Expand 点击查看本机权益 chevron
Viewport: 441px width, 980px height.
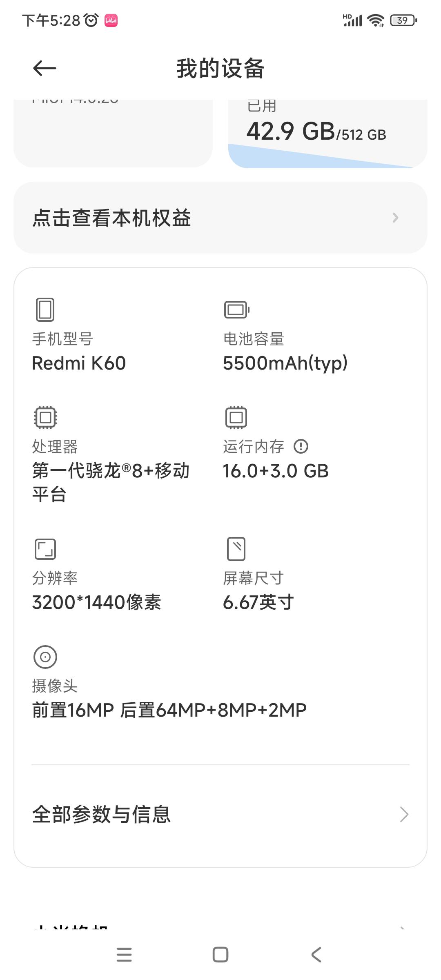(395, 218)
